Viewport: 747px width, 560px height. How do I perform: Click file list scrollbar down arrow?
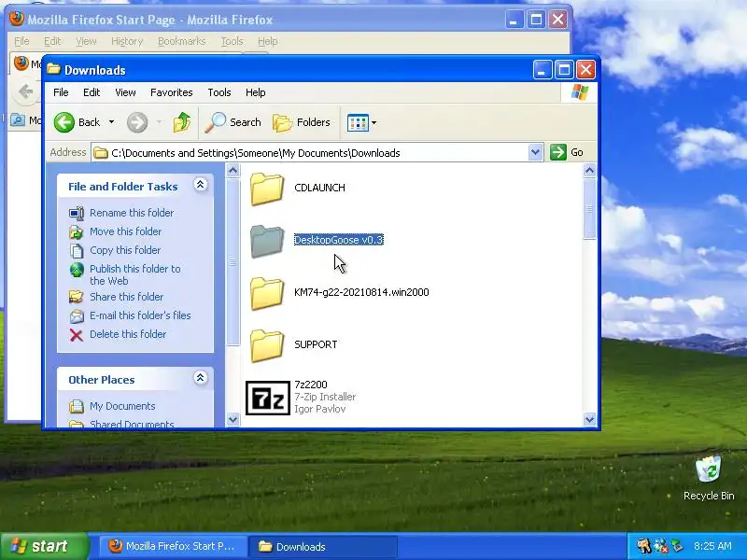589,419
